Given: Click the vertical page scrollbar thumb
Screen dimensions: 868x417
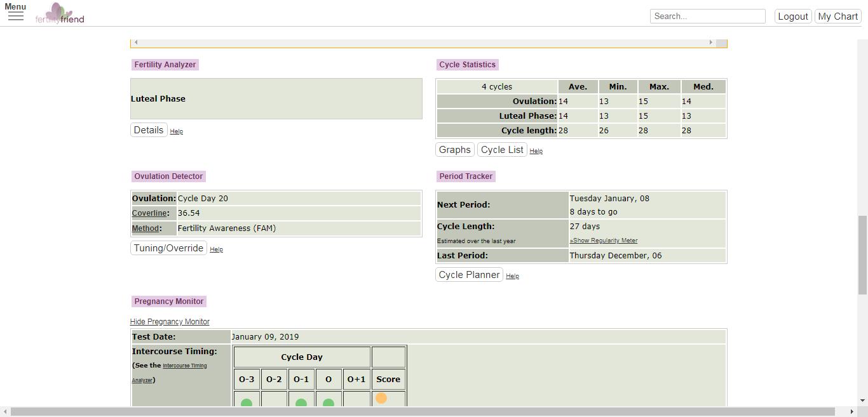Looking at the screenshot, I should point(862,254).
